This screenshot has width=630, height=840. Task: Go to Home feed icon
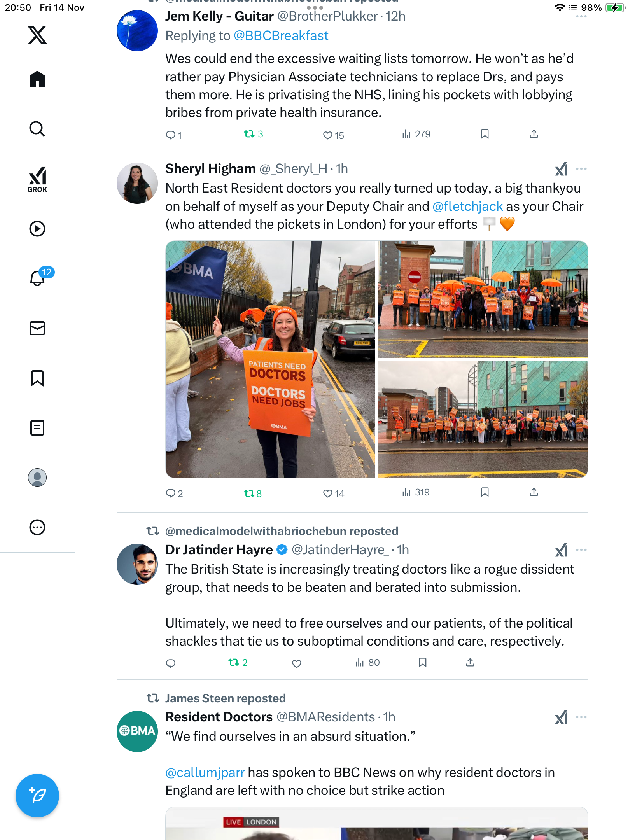coord(37,79)
